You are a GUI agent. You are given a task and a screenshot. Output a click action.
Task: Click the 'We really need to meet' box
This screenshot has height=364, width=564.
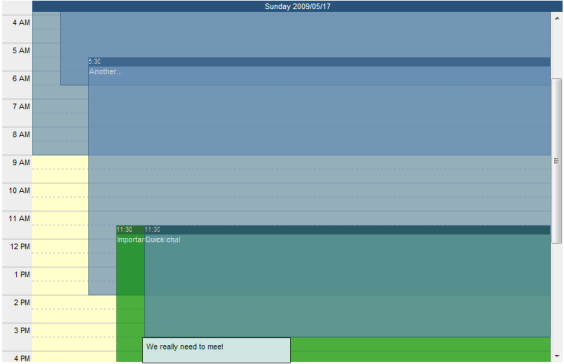217,350
